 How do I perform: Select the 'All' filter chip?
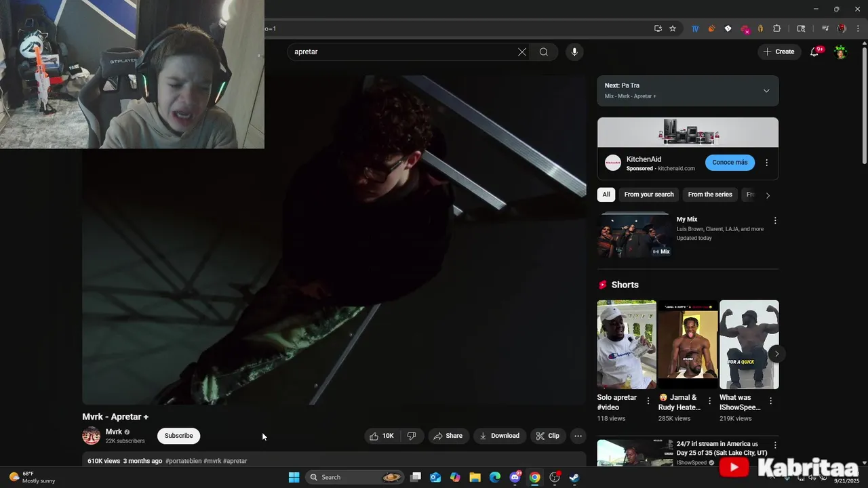coord(606,195)
